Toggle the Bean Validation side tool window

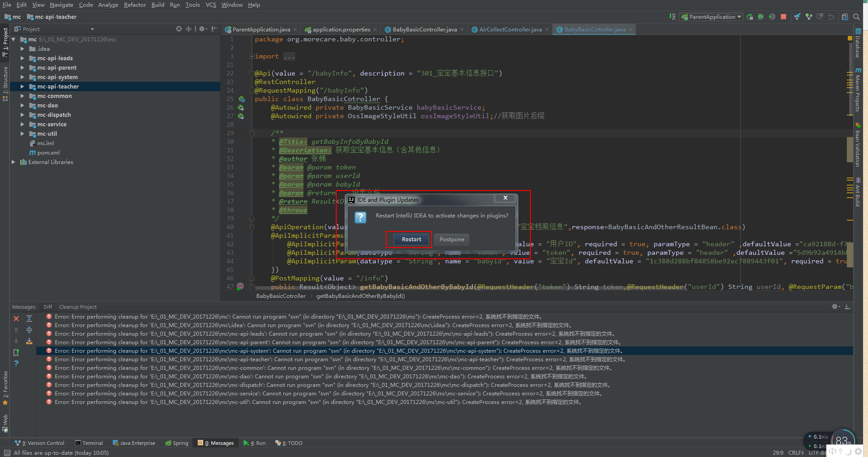[x=858, y=145]
